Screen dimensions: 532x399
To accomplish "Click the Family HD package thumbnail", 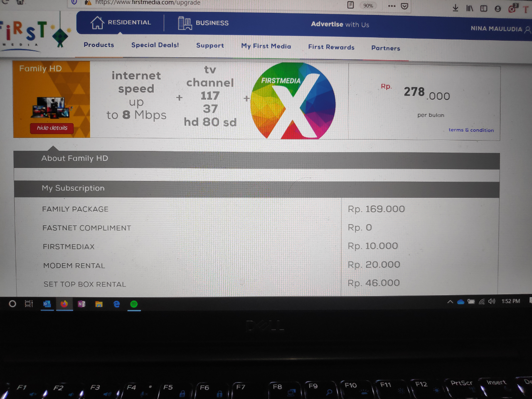I will tap(52, 100).
